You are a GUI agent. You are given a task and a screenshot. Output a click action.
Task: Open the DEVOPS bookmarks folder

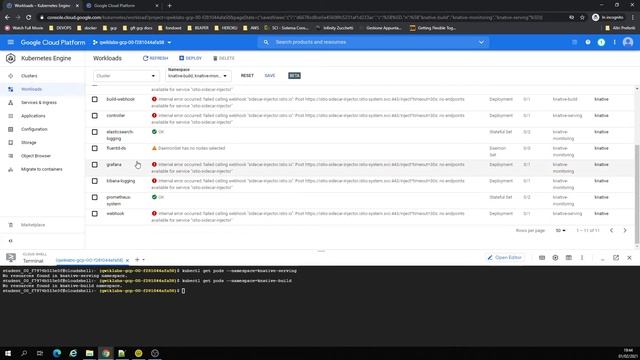click(x=60, y=28)
